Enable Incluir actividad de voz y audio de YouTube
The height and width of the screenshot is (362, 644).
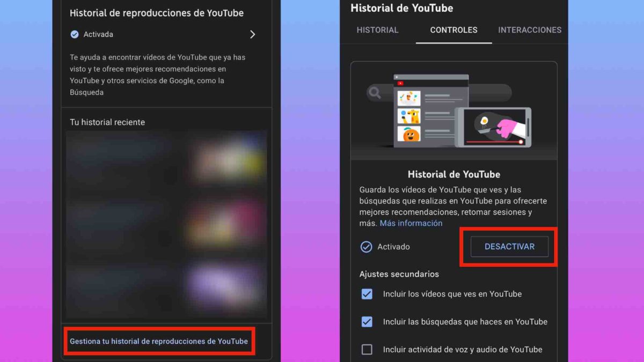pos(367,349)
